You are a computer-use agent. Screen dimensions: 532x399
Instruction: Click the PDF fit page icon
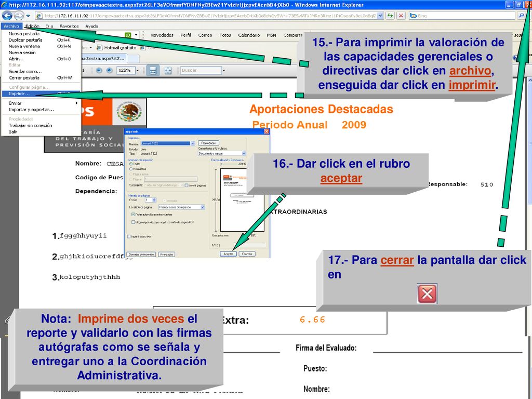click(168, 71)
